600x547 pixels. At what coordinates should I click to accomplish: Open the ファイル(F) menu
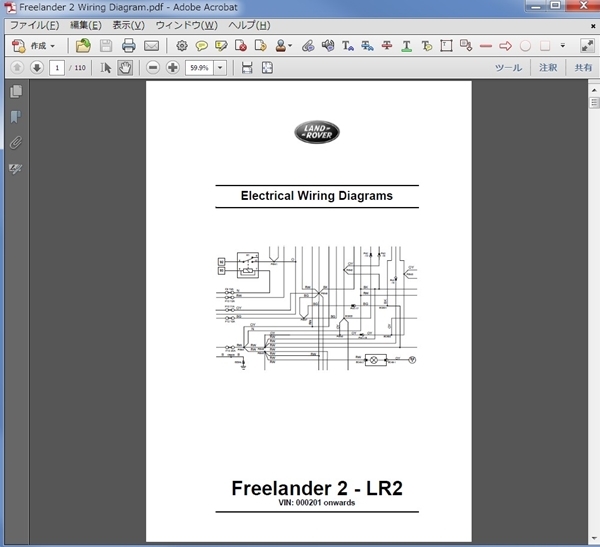(x=34, y=25)
